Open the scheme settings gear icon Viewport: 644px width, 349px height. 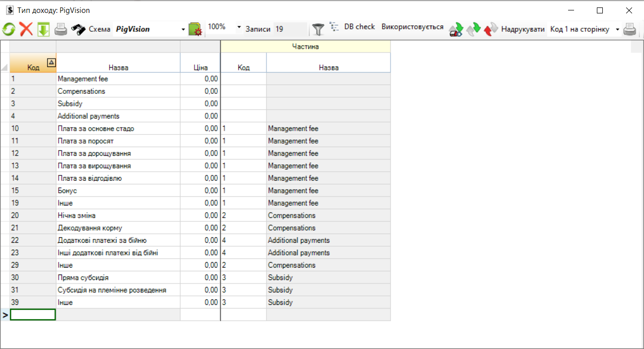point(196,29)
